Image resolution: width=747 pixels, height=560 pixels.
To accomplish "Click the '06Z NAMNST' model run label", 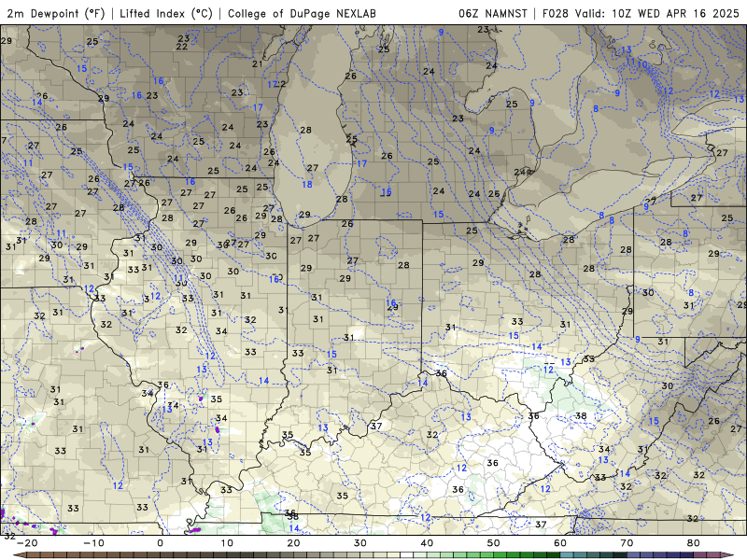I will 493,13.
